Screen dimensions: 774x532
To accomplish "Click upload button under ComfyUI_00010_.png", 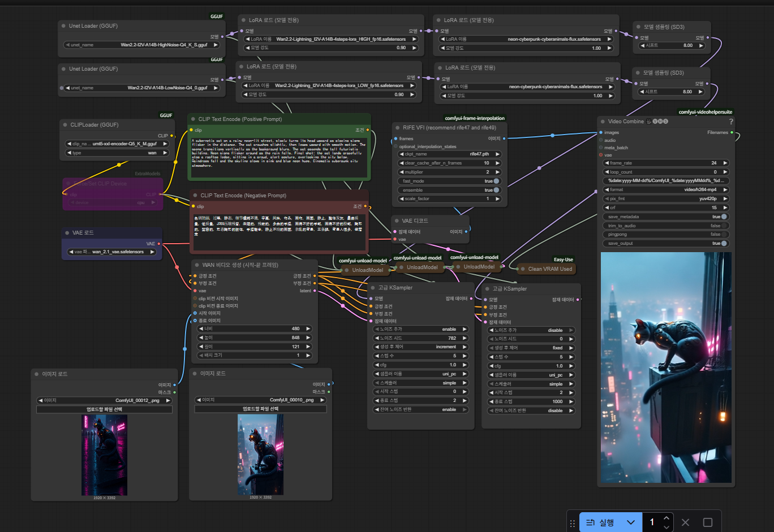I will point(261,409).
